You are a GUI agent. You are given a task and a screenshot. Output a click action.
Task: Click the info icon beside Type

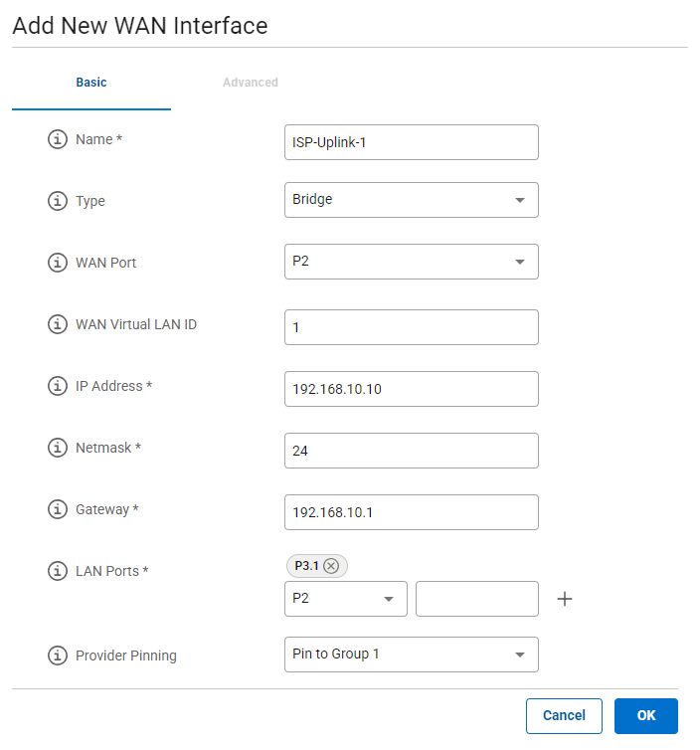pyautogui.click(x=58, y=201)
